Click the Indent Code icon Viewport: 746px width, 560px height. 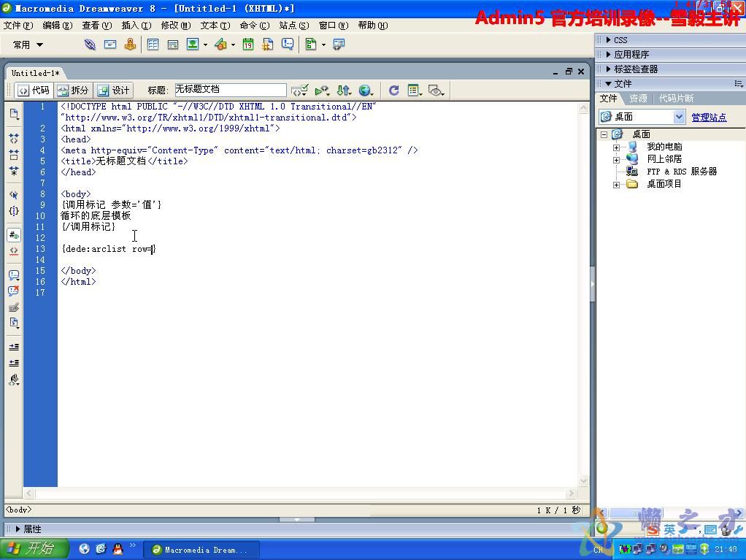(14, 347)
